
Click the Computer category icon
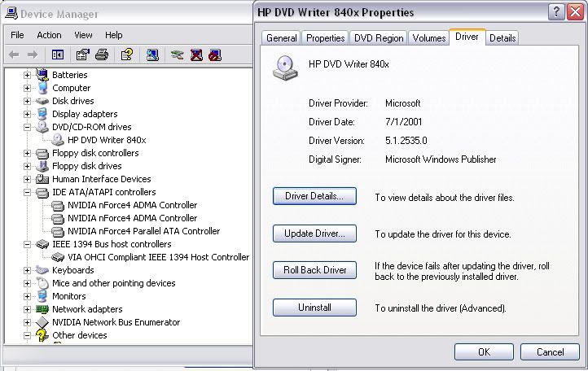42,88
